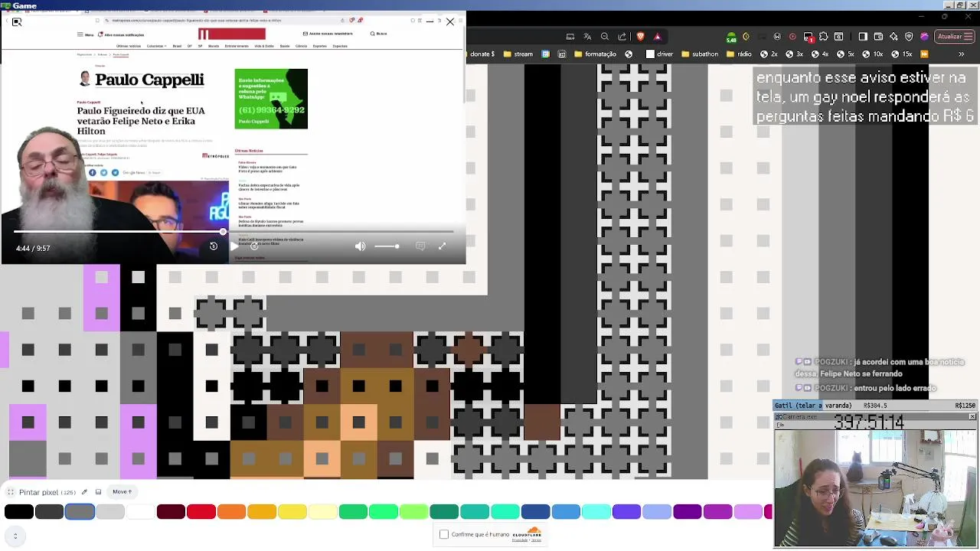Rewind the picture-in-picture video
Viewport: 980px width, 551px height.
(x=214, y=246)
